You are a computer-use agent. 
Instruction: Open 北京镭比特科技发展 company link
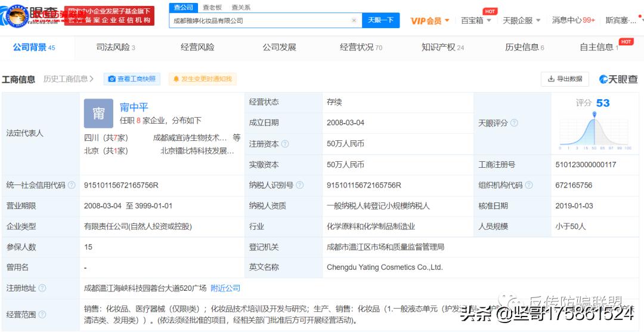tap(197, 151)
